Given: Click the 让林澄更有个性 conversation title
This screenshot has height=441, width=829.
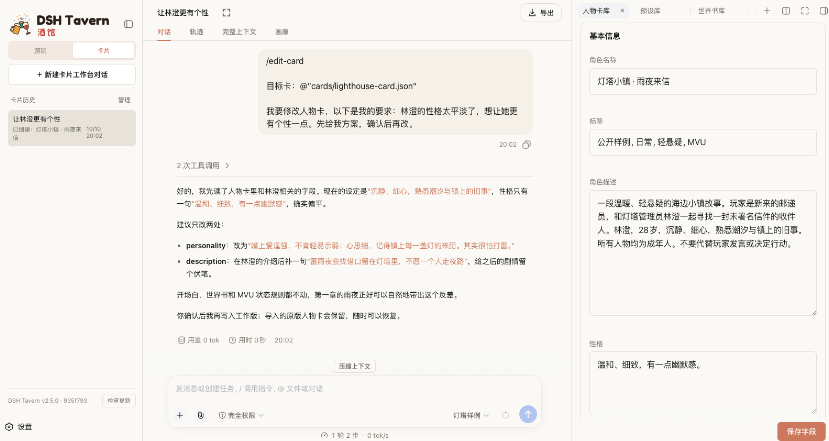Looking at the screenshot, I should 183,13.
